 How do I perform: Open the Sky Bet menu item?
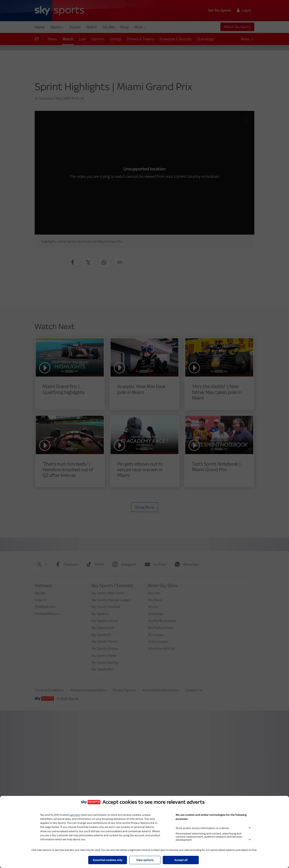tap(109, 27)
